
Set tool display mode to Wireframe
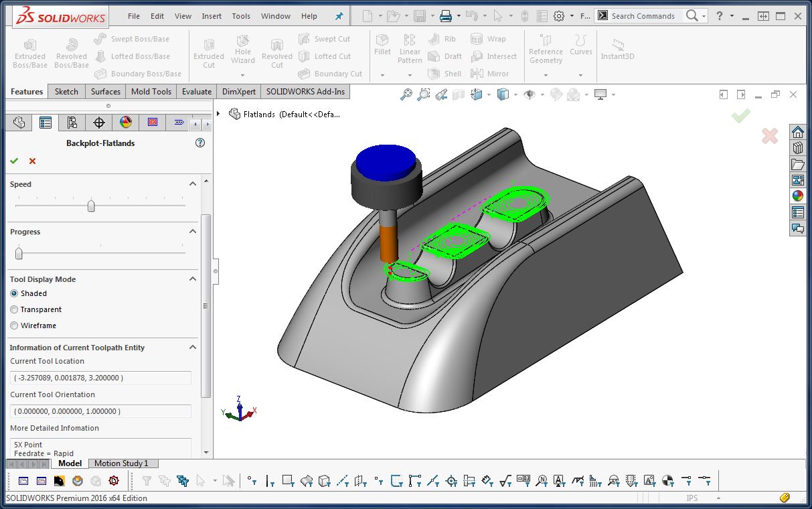click(14, 325)
